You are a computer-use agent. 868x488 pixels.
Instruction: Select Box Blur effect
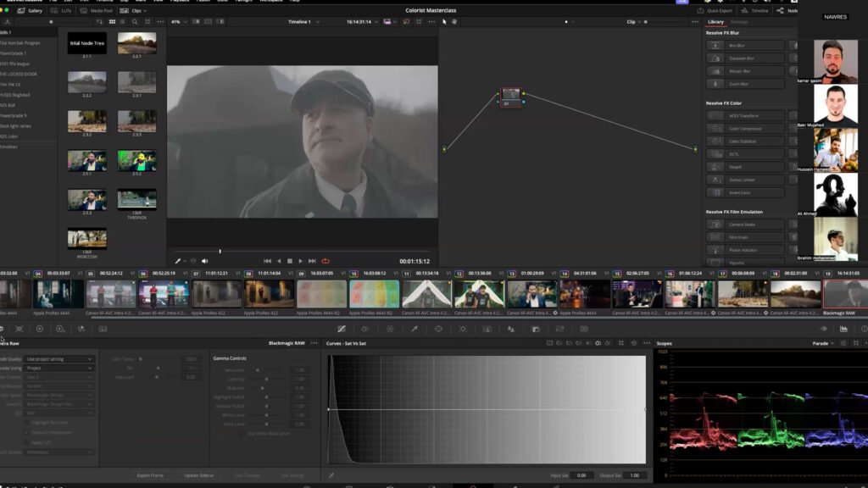[x=745, y=46]
